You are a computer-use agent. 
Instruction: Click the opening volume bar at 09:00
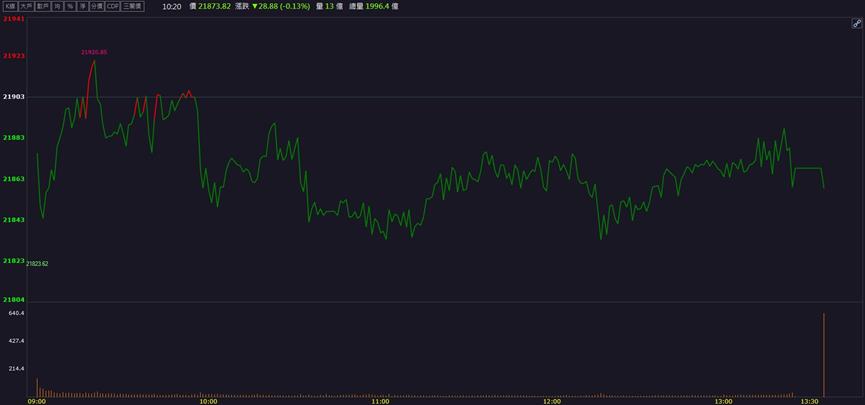pyautogui.click(x=37, y=387)
